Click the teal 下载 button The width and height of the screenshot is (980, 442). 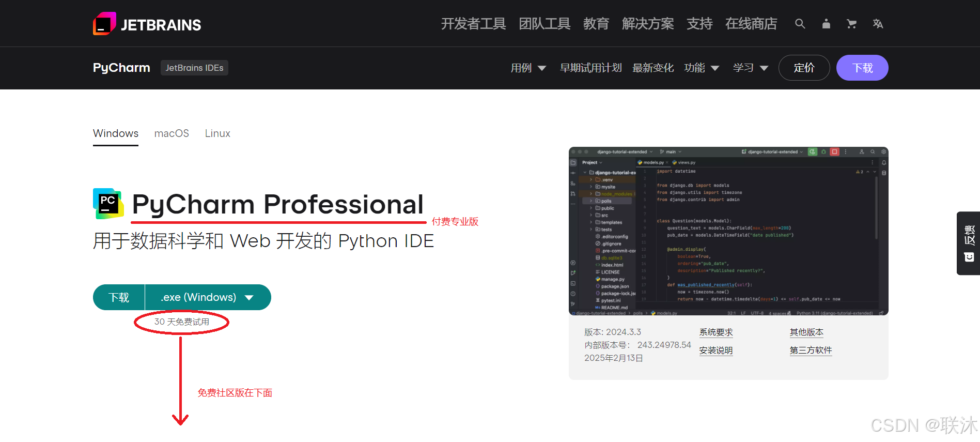(119, 297)
